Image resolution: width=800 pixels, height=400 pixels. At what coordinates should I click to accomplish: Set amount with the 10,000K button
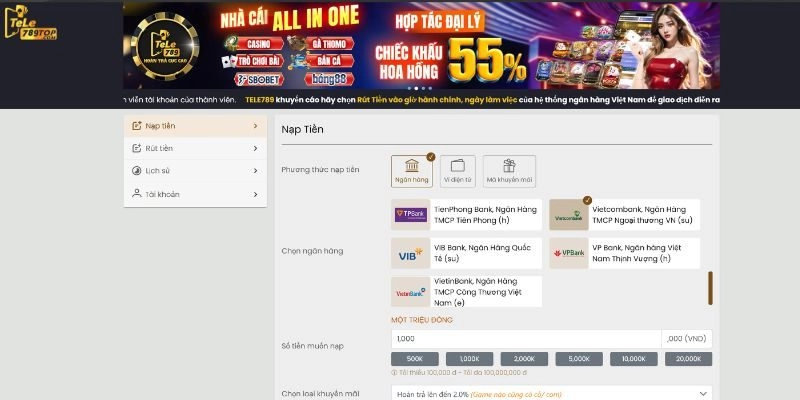click(634, 359)
